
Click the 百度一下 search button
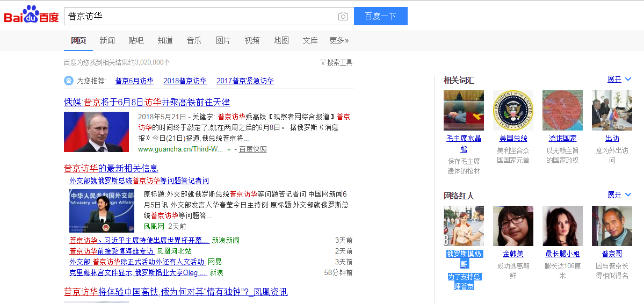point(380,16)
